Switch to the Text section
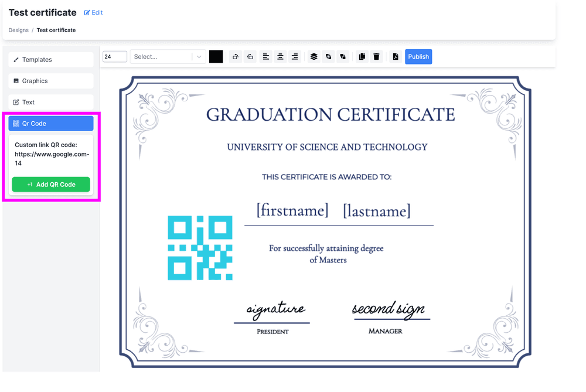Screen dimensions: 586x392 tap(50, 102)
